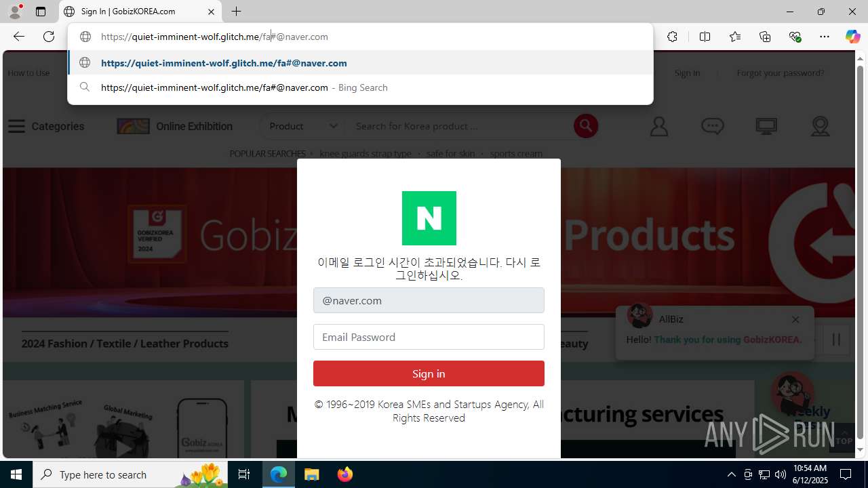Launch Microsoft Edge from taskbar
This screenshot has height=488, width=868.
[x=279, y=474]
